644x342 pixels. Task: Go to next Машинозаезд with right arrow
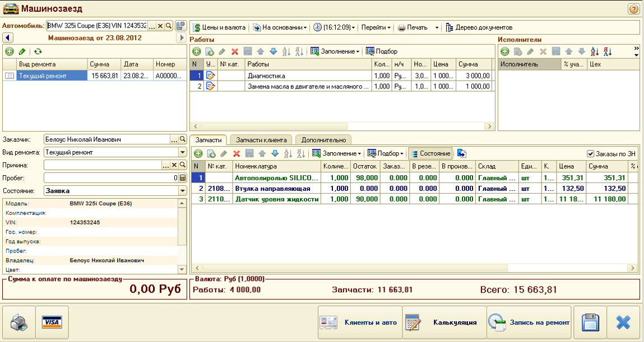click(181, 38)
